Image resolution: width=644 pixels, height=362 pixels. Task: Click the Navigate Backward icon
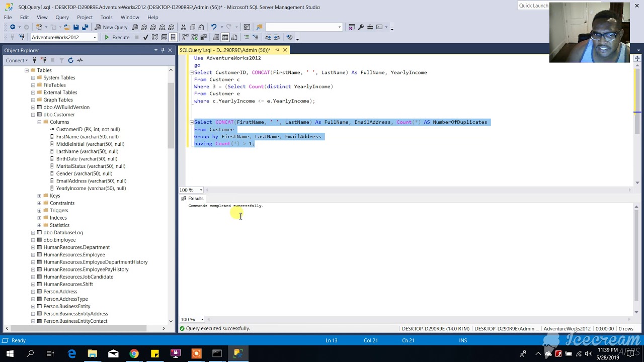[x=13, y=27]
